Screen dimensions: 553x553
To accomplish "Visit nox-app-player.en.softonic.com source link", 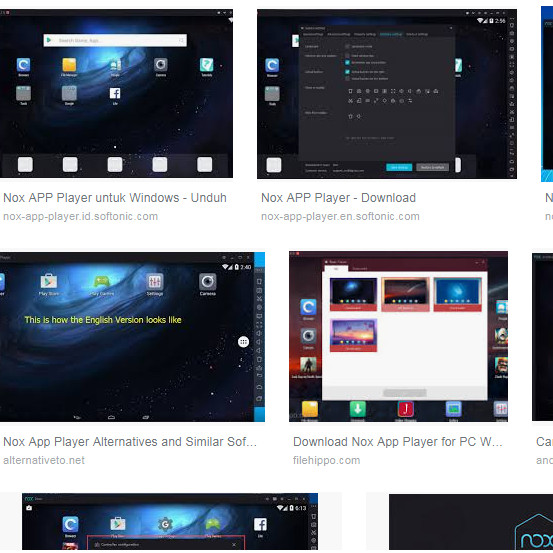I will point(340,217).
